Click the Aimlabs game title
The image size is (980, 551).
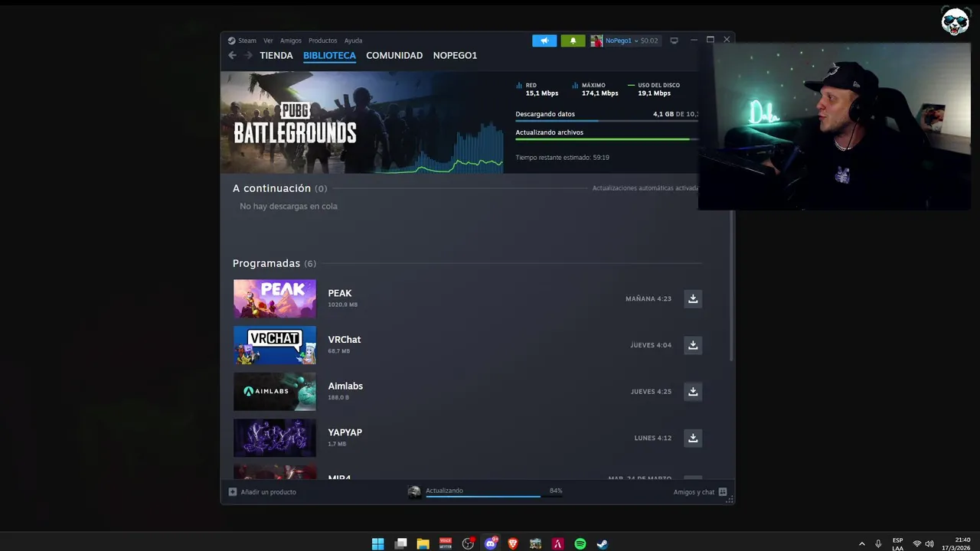click(345, 386)
